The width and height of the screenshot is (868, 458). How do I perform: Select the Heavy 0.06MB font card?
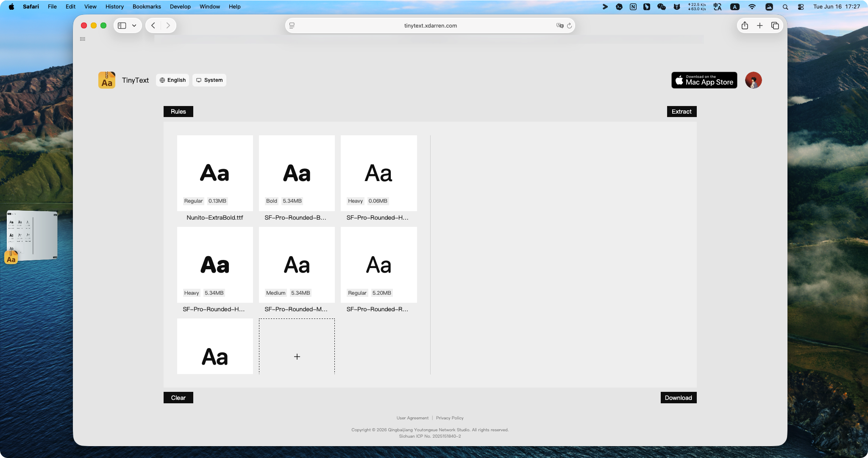pos(379,173)
